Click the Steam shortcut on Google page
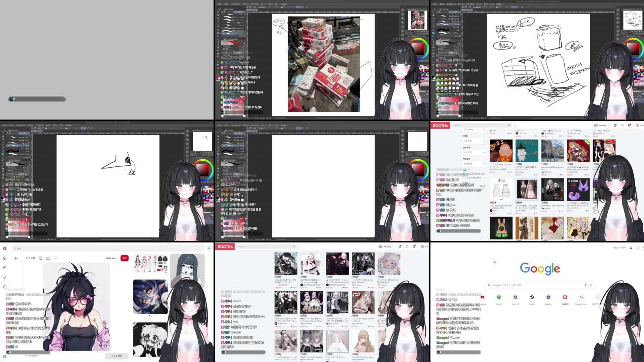 click(x=532, y=297)
